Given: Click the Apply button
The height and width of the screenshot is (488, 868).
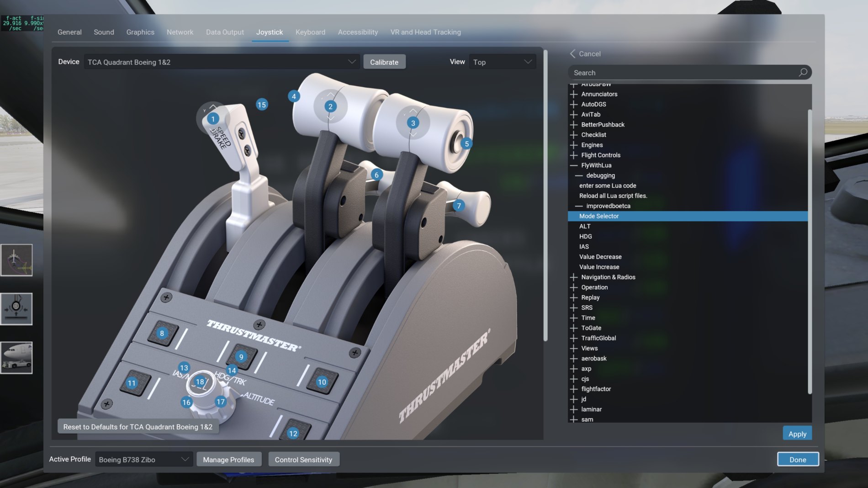Looking at the screenshot, I should 797,434.
